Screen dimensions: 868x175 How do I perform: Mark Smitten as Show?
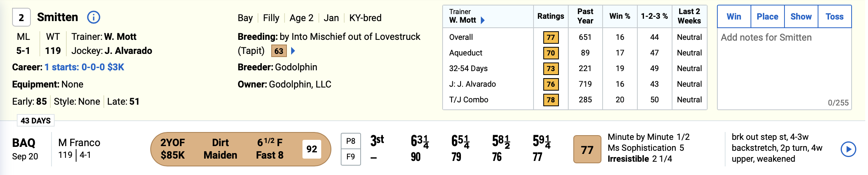coord(801,16)
